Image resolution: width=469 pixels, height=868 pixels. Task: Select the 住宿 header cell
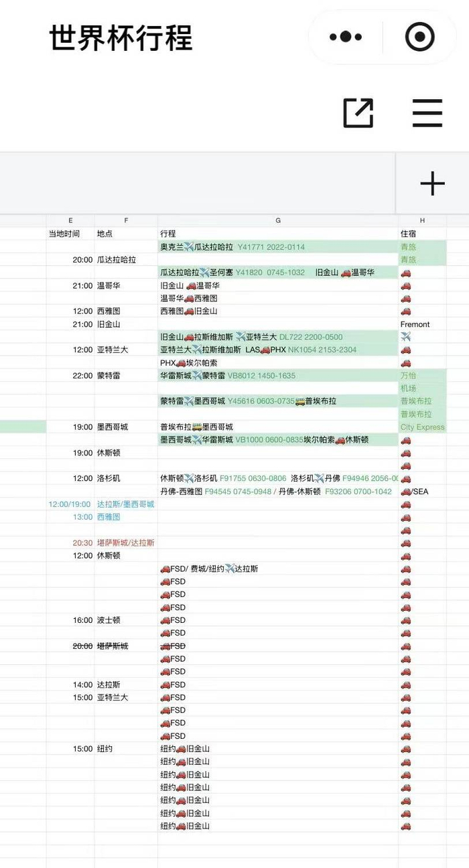click(x=422, y=234)
